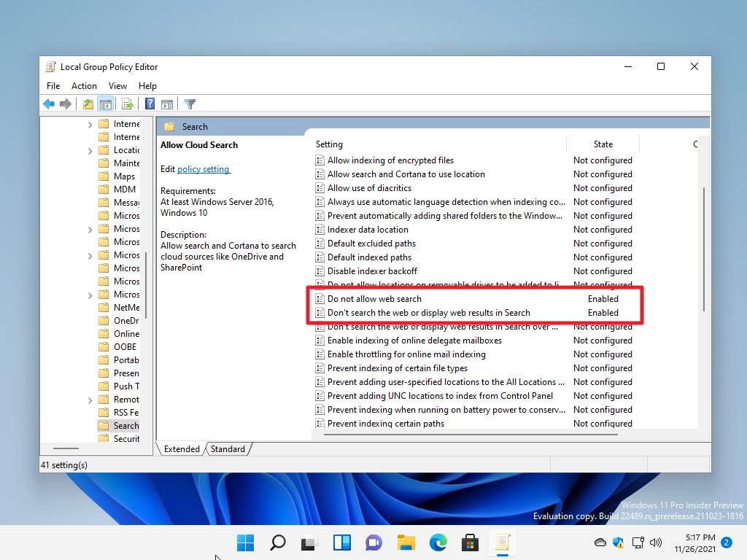This screenshot has width=747, height=560.
Task: Click the network tray icon
Action: [x=638, y=542]
